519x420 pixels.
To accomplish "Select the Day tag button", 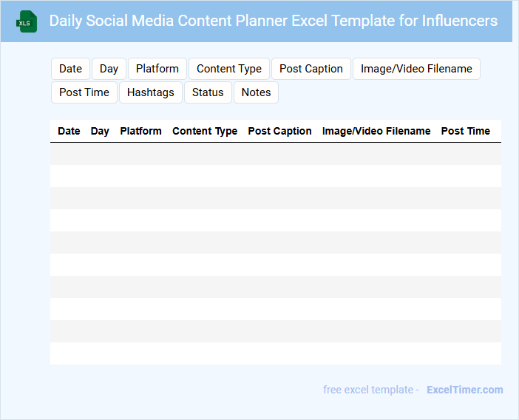I will (109, 69).
